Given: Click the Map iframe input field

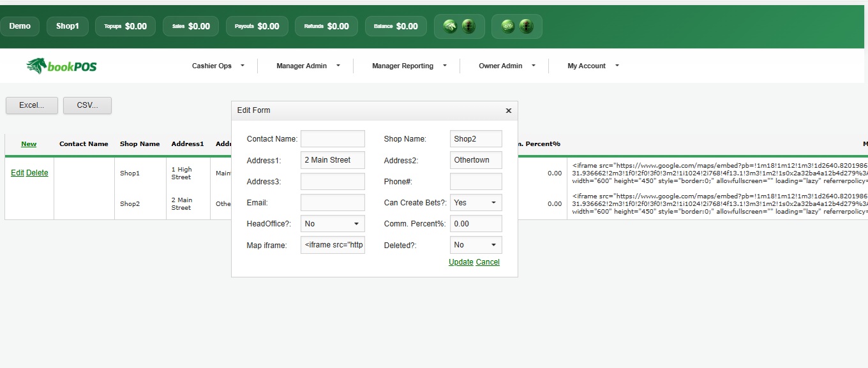Looking at the screenshot, I should pos(333,245).
